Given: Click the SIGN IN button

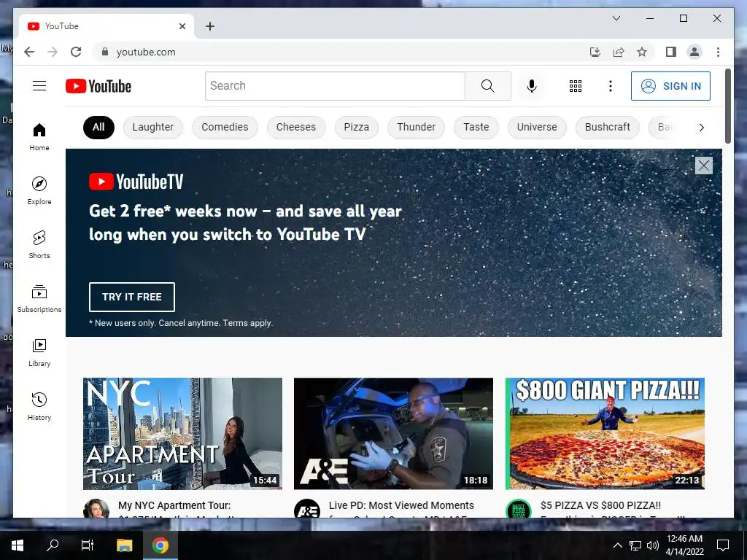Looking at the screenshot, I should (670, 86).
